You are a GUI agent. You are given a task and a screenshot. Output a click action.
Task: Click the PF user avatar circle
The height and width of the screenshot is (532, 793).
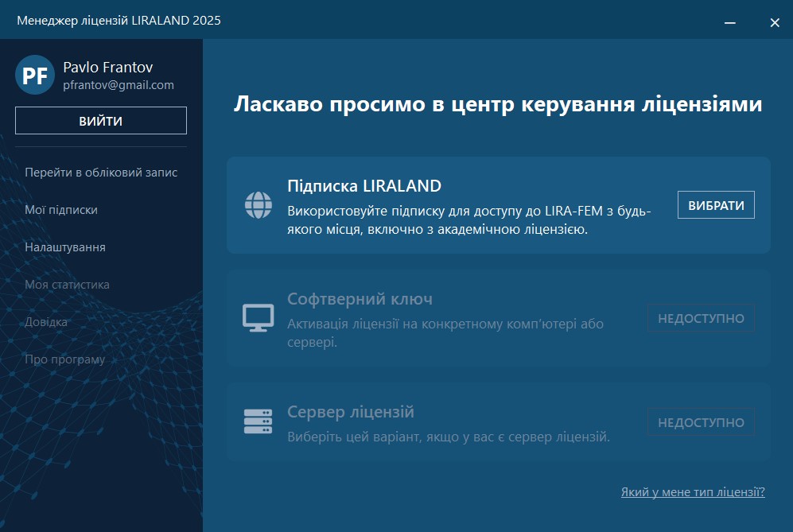35,76
